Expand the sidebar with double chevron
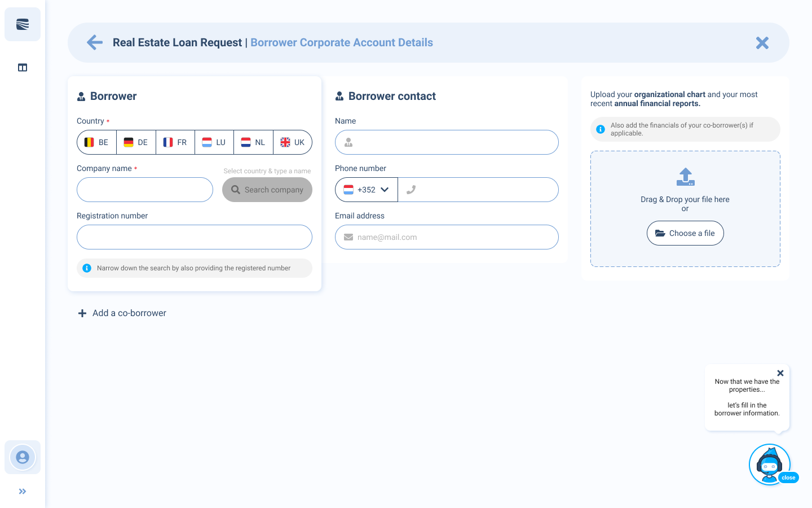The height and width of the screenshot is (508, 812). click(23, 492)
